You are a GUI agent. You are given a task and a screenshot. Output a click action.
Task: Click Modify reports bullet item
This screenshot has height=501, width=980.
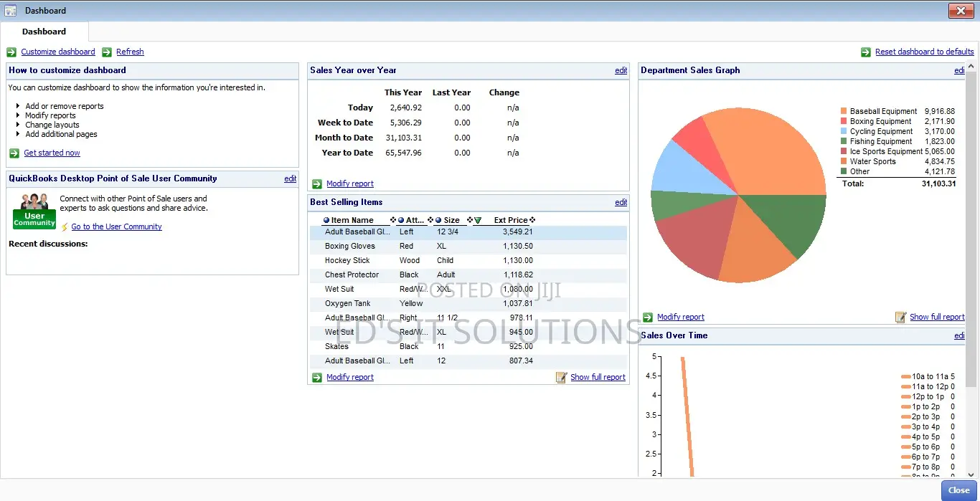pos(50,115)
